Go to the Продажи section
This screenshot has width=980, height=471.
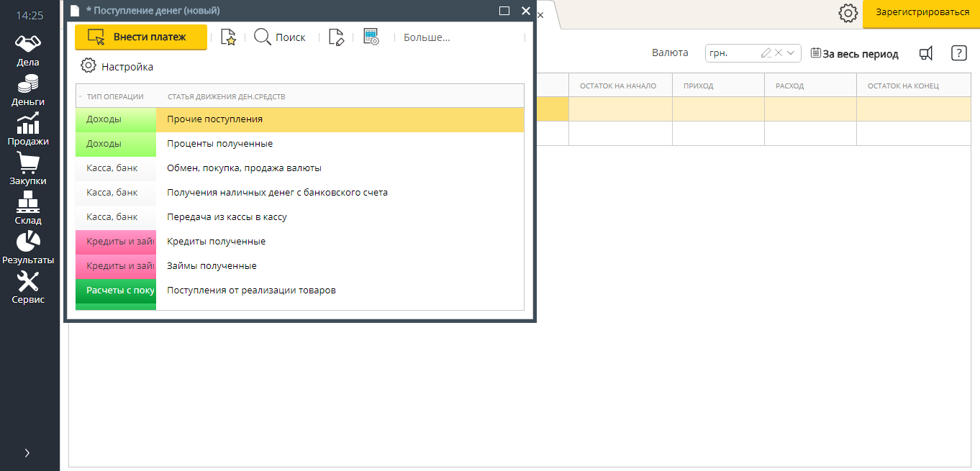click(x=28, y=129)
